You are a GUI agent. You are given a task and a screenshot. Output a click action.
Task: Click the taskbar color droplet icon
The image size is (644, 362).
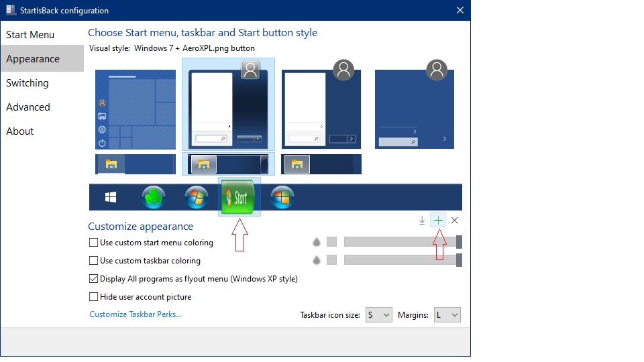coord(316,260)
